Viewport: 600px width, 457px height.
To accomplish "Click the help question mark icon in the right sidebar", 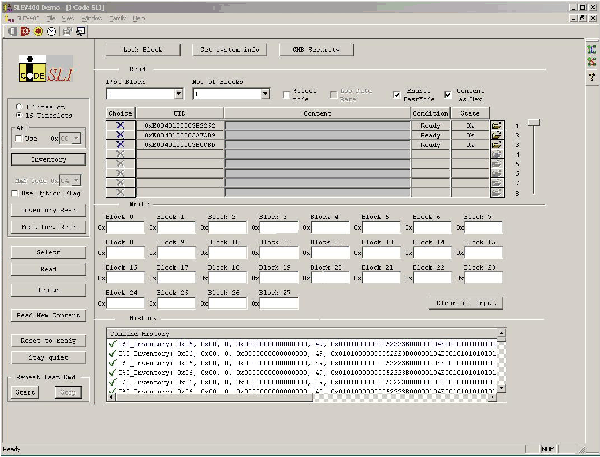I will coord(592,74).
